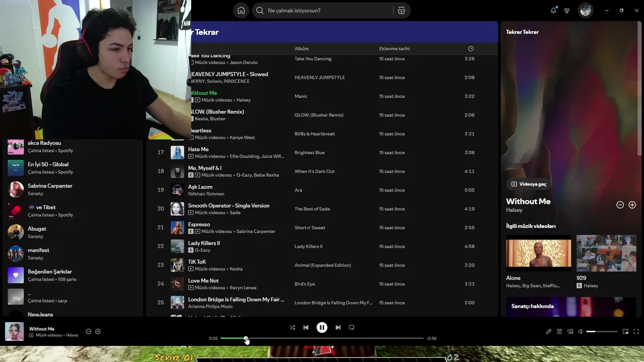
Task: Open the browse icon beside the search field
Action: 401,11
